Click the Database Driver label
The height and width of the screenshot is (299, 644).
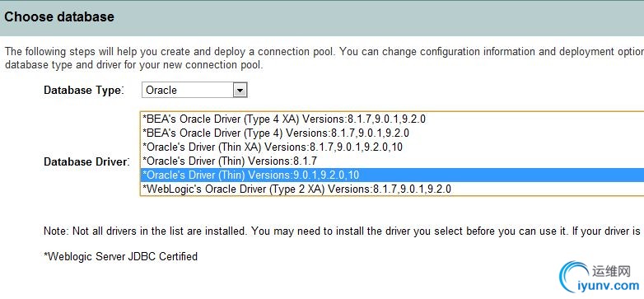click(86, 161)
